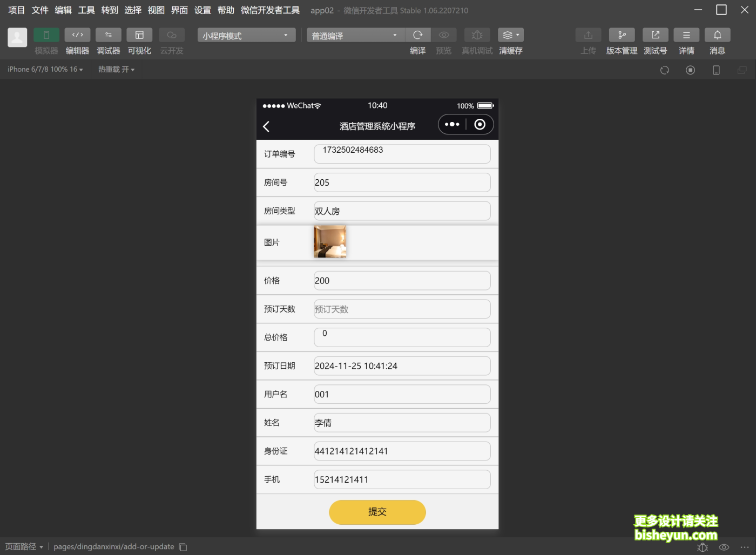Image resolution: width=756 pixels, height=555 pixels.
Task: Click the clear cache layers icon
Action: pyautogui.click(x=510, y=35)
